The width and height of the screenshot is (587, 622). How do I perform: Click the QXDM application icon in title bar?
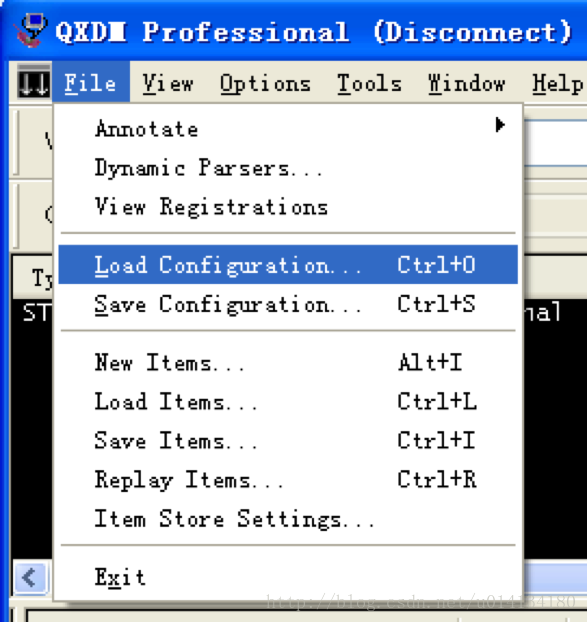point(31,30)
